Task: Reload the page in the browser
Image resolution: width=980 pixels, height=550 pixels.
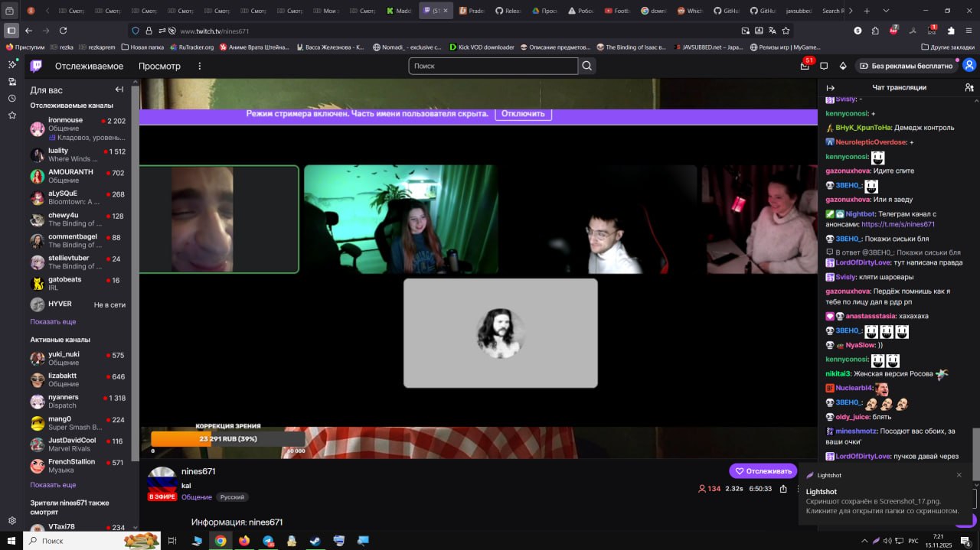Action: (x=63, y=31)
